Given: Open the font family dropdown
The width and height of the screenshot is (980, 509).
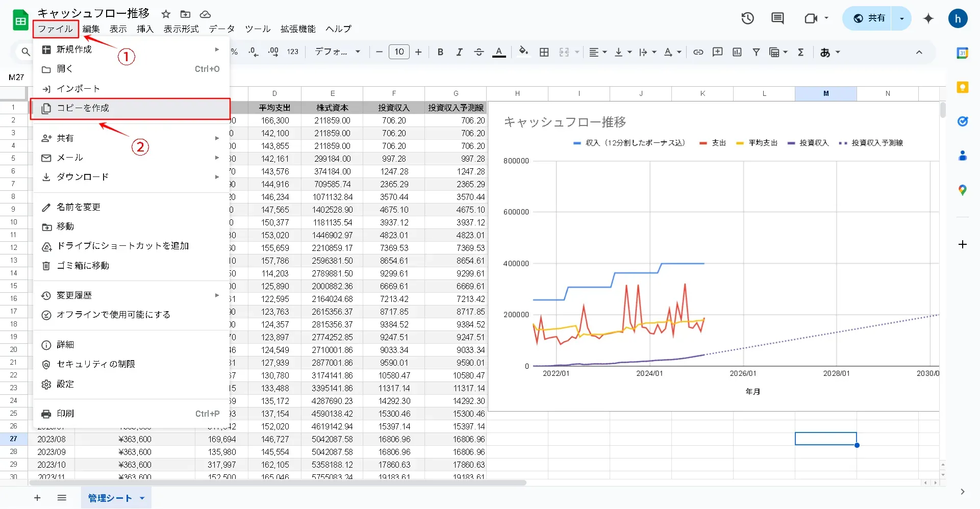Looking at the screenshot, I should point(337,52).
